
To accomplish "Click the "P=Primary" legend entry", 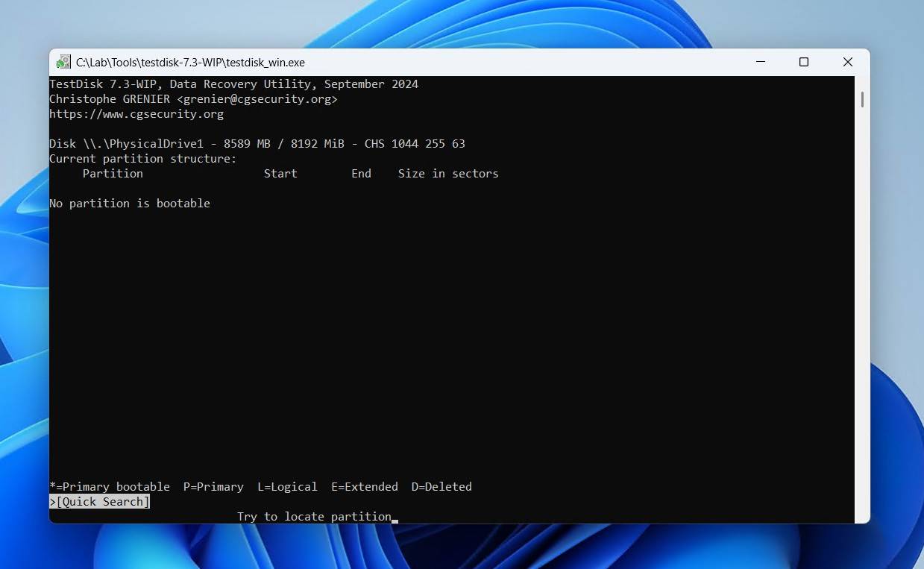I will pyautogui.click(x=213, y=487).
